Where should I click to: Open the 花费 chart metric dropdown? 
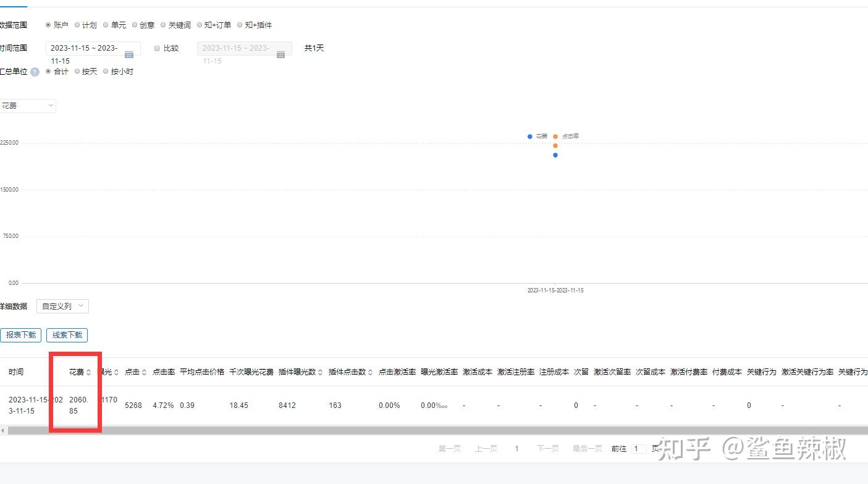click(x=27, y=106)
